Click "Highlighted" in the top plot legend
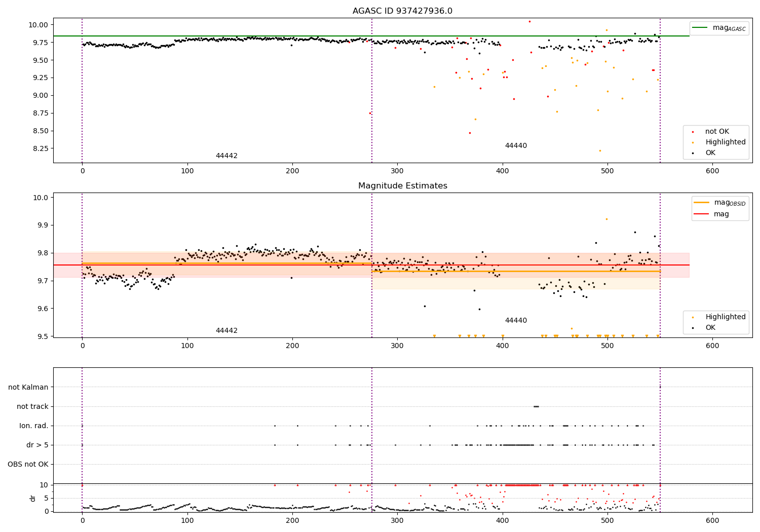Screen dimensions: 760x532 tap(726, 142)
